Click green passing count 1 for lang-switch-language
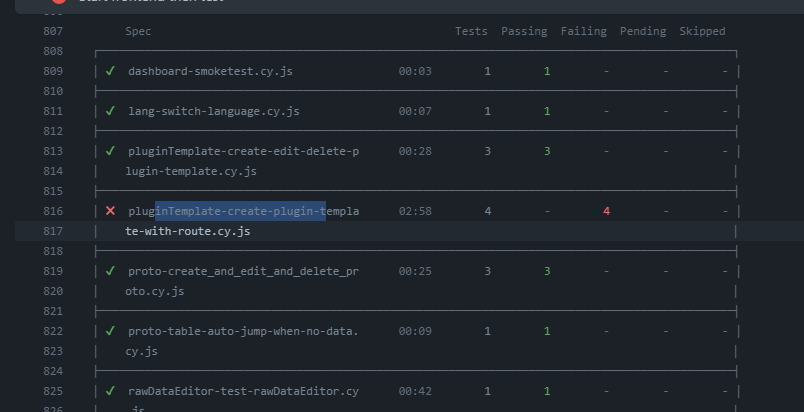This screenshot has width=804, height=412. [x=547, y=111]
